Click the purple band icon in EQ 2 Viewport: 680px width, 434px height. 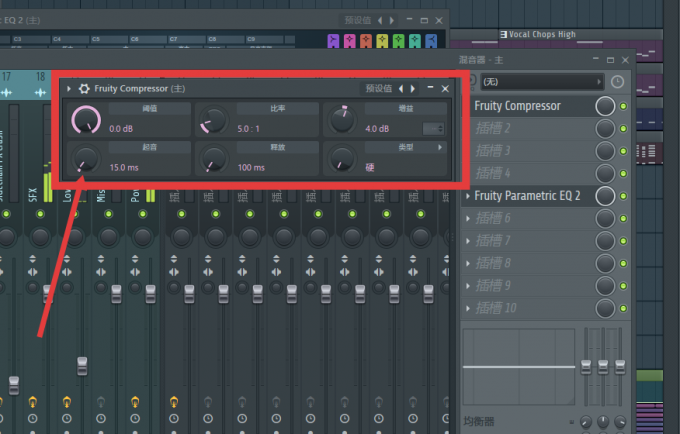(333, 41)
